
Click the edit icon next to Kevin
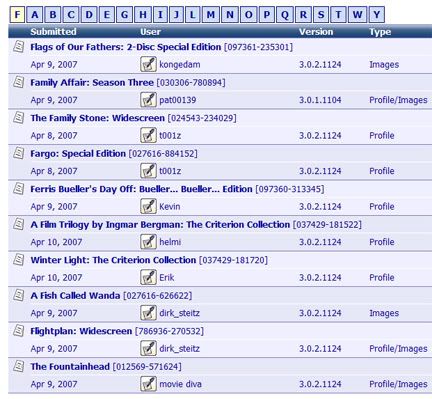pyautogui.click(x=148, y=206)
